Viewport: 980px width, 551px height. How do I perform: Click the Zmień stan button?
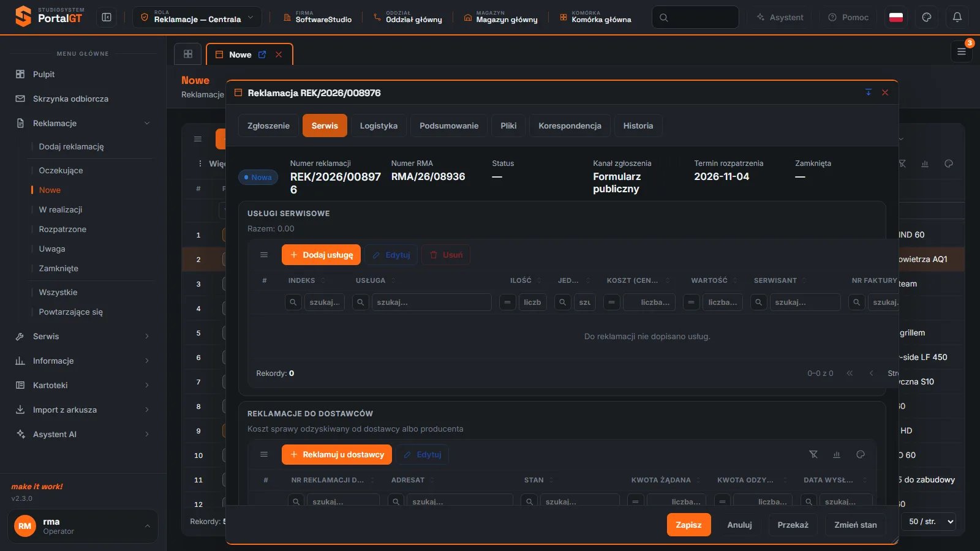coord(856,525)
